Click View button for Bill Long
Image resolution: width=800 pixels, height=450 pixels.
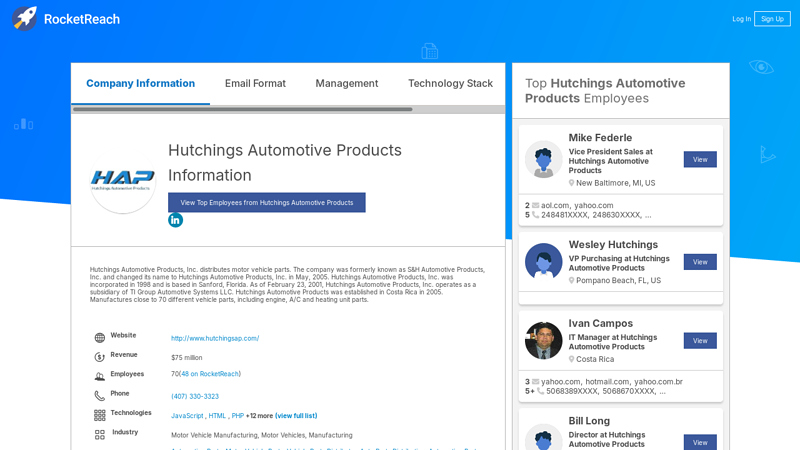pos(700,442)
